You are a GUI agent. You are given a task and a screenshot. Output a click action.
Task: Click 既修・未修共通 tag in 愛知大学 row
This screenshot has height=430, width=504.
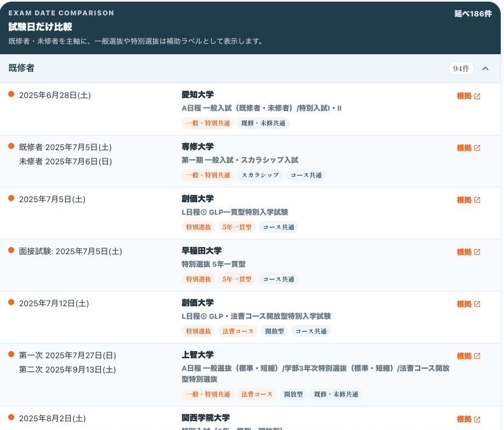(x=263, y=123)
